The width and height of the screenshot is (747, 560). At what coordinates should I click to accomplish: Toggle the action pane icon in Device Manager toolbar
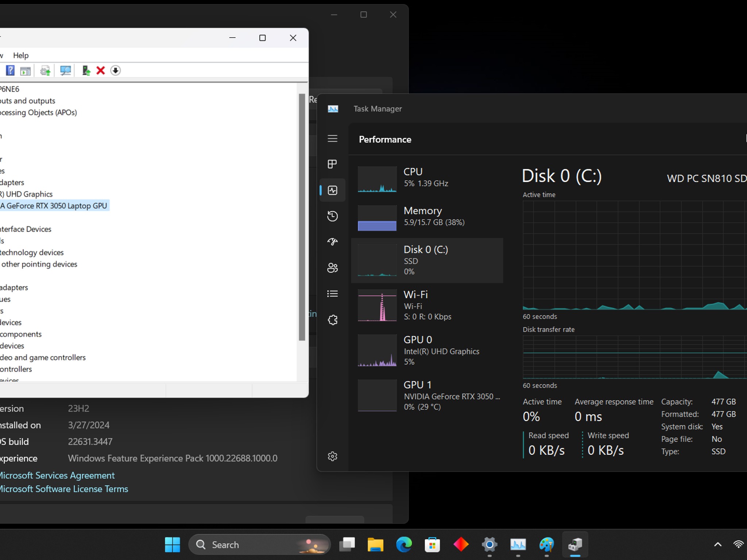click(26, 71)
